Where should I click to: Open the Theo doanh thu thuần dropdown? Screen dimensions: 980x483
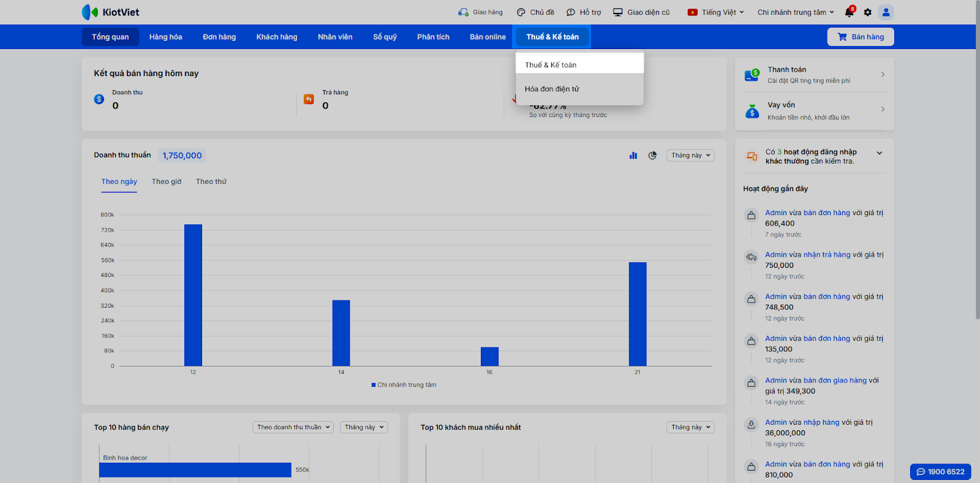tap(293, 427)
